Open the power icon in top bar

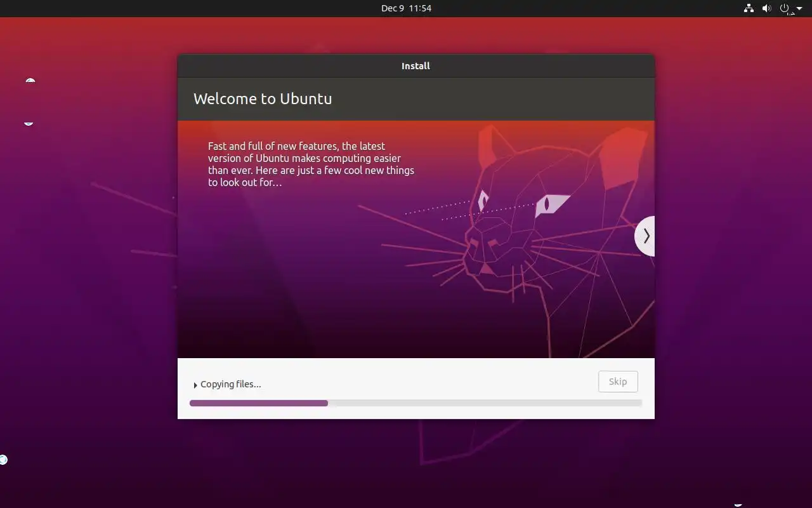[x=785, y=8]
